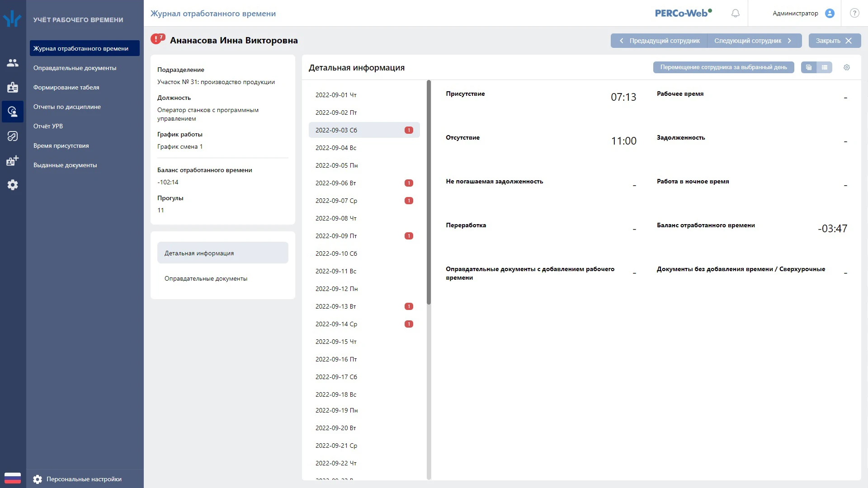Open the settings gear sidebar icon
Image resolution: width=868 pixels, height=488 pixels.
tap(13, 185)
